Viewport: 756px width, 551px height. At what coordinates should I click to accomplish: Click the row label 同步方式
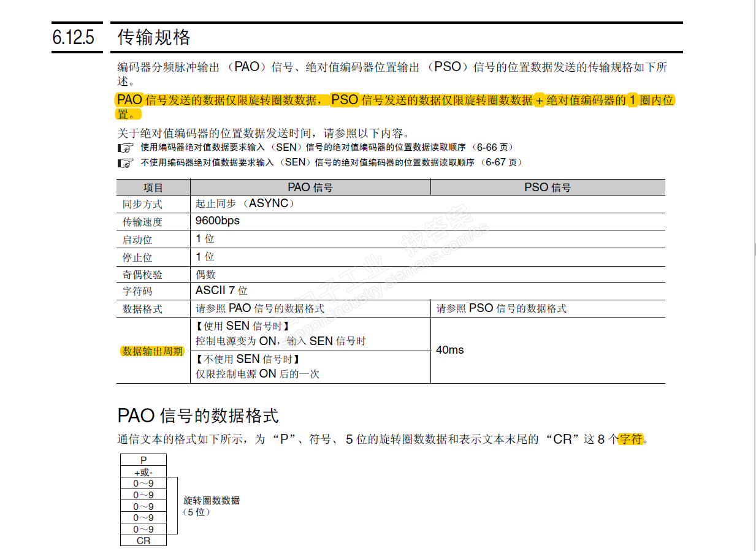[x=142, y=204]
